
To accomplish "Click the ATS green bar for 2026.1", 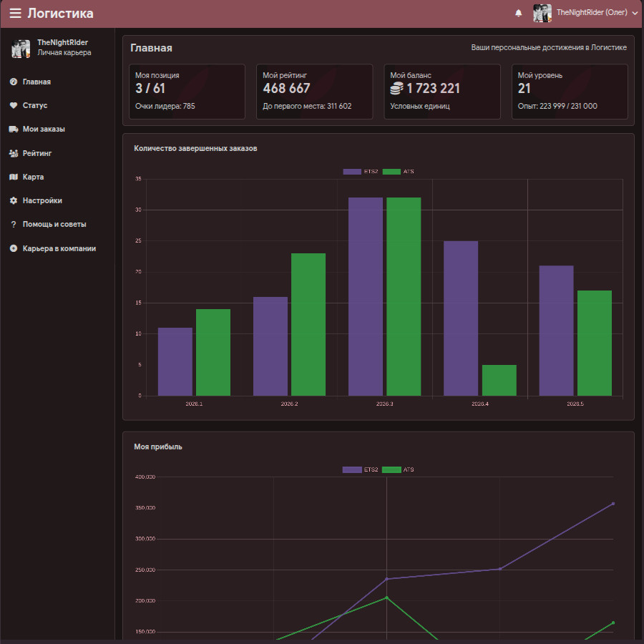I will (213, 352).
